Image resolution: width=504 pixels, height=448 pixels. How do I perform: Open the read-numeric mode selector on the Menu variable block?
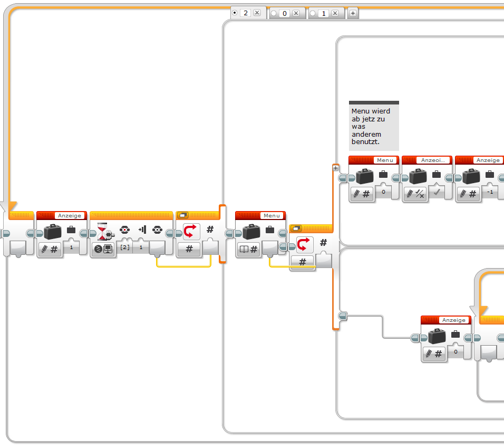click(x=248, y=249)
